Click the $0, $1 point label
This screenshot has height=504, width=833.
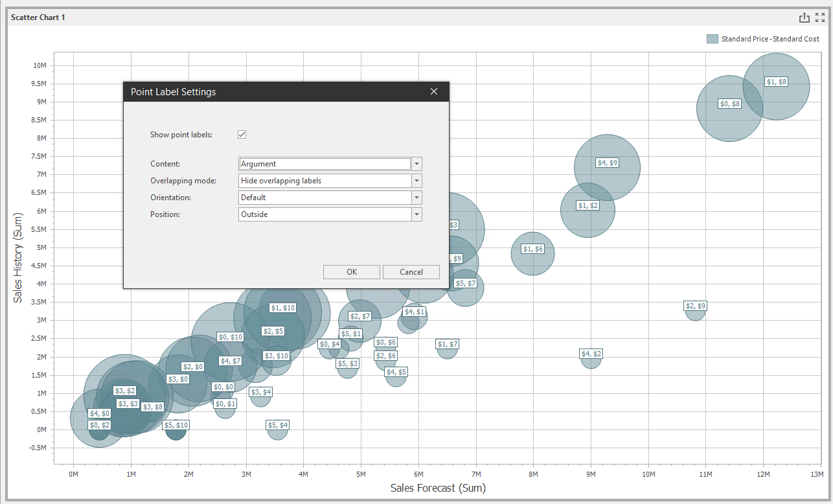pyautogui.click(x=225, y=404)
